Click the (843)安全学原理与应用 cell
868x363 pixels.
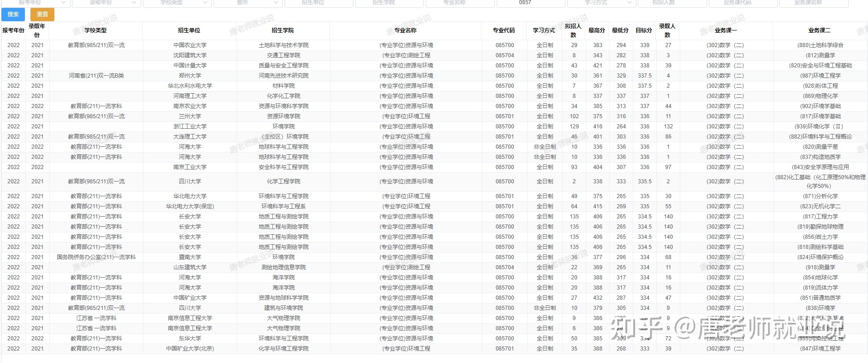[x=820, y=167]
